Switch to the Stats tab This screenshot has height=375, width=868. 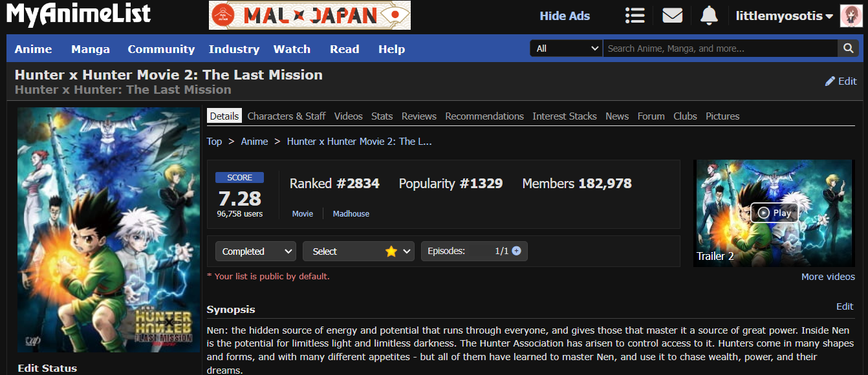pyautogui.click(x=382, y=116)
